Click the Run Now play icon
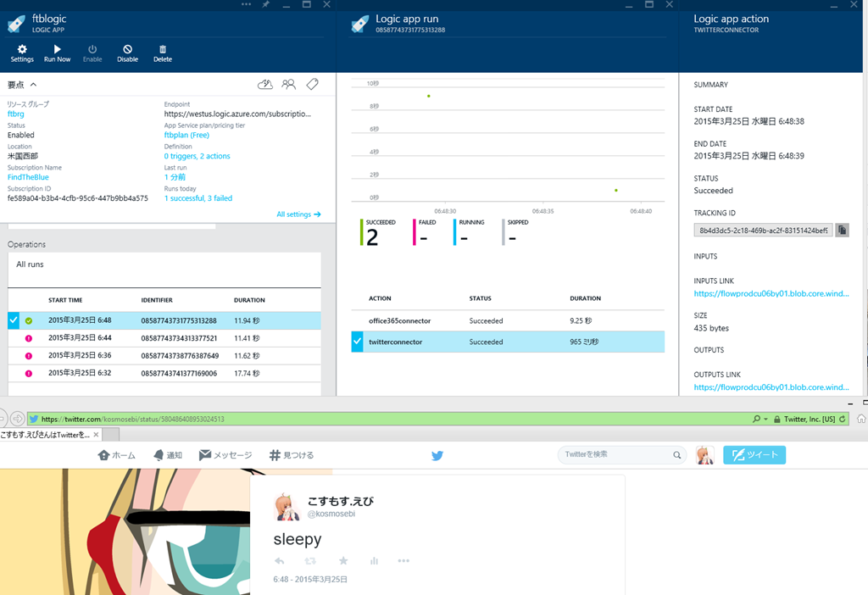Image resolution: width=868 pixels, height=595 pixels. (x=57, y=49)
